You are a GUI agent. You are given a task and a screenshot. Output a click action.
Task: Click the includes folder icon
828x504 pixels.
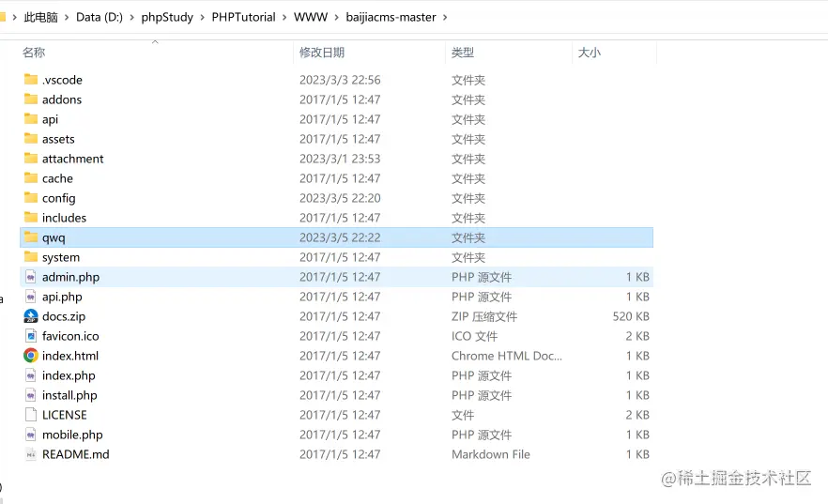coord(31,218)
